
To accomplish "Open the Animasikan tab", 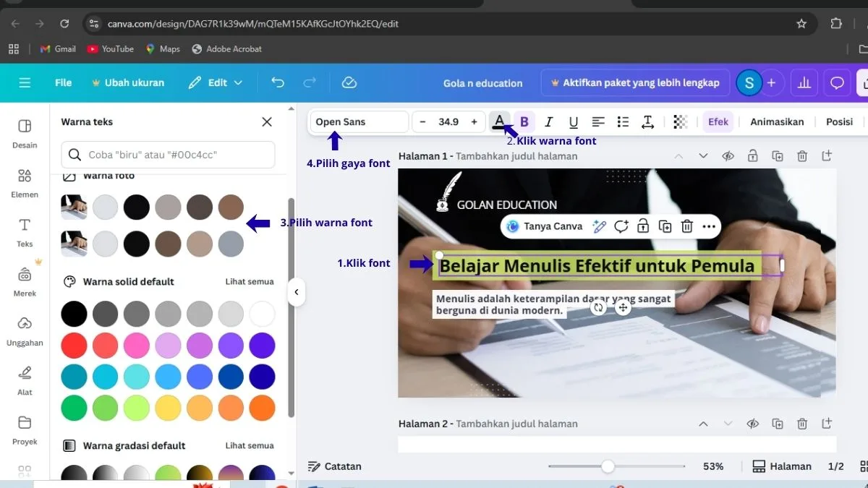I will [777, 122].
